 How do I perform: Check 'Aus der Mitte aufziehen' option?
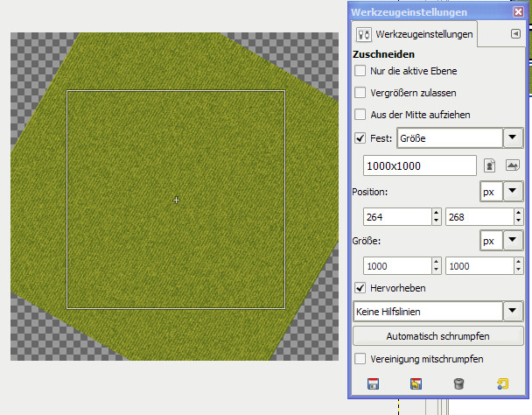click(360, 114)
